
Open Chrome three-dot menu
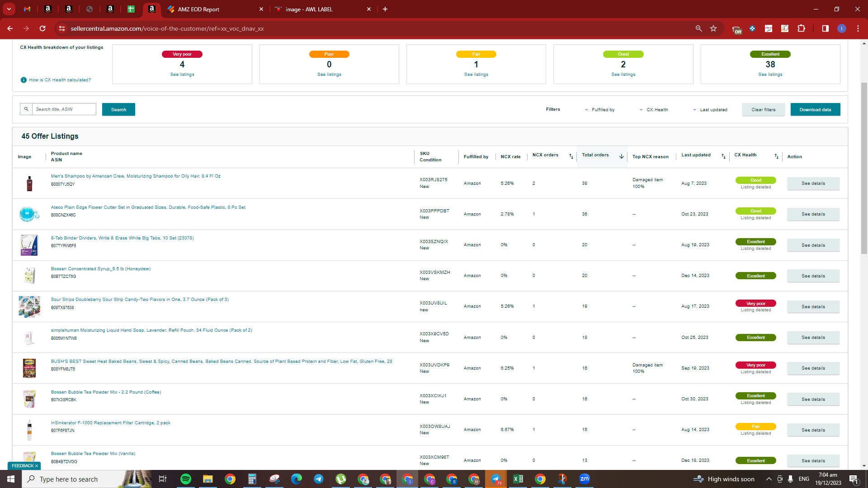point(858,28)
